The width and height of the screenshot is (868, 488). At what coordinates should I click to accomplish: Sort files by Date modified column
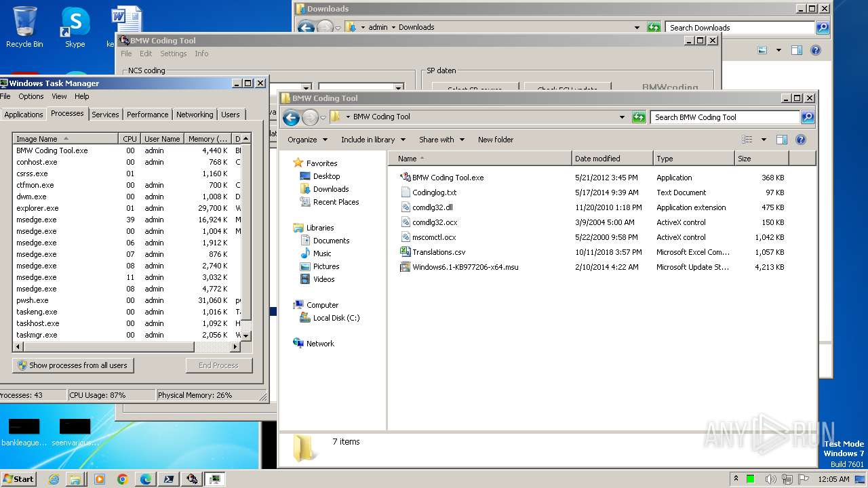pos(613,159)
